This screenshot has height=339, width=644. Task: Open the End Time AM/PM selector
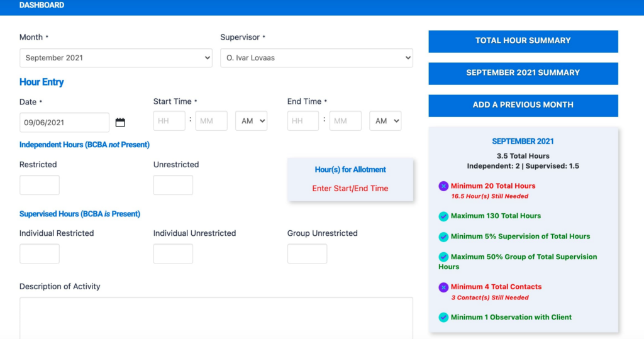(385, 121)
